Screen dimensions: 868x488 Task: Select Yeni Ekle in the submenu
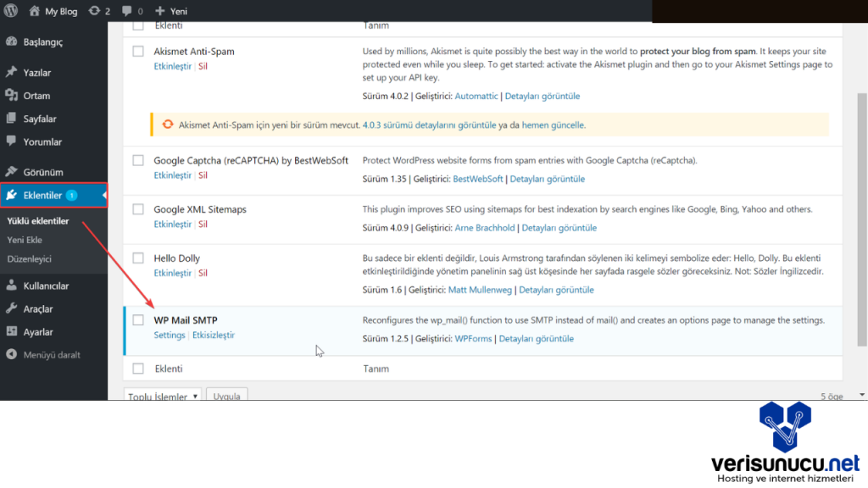click(x=25, y=241)
